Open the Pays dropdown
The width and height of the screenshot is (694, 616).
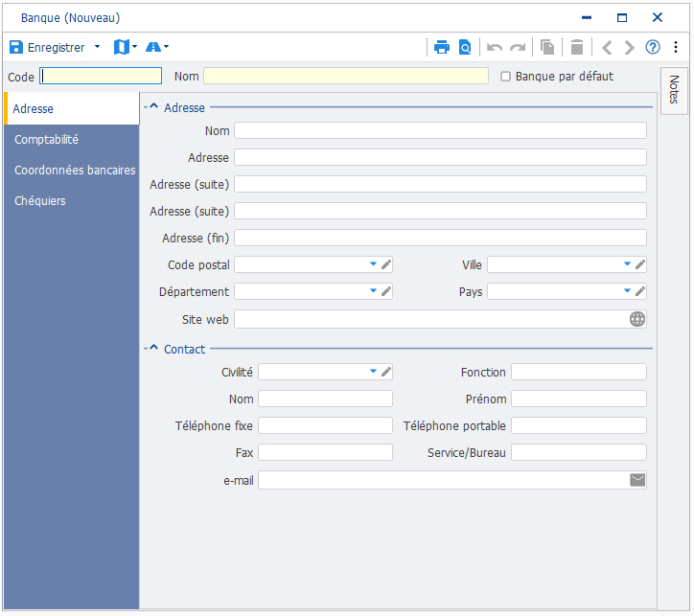(x=627, y=291)
